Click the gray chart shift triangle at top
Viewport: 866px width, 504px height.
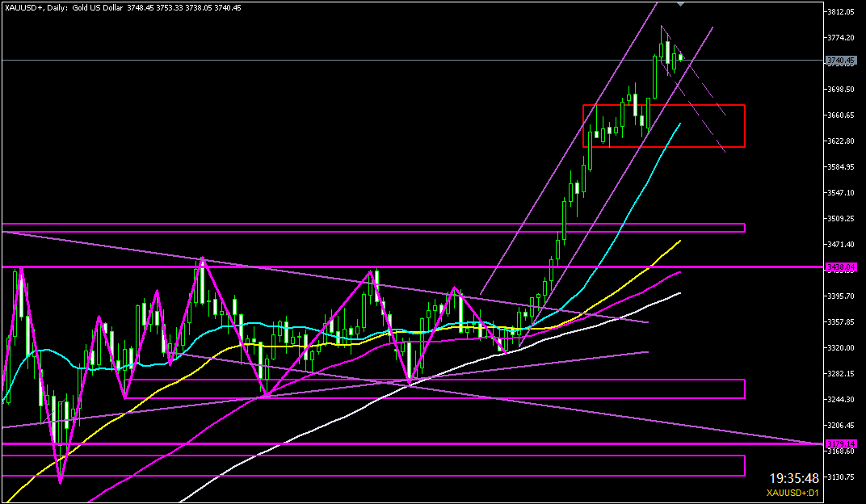pyautogui.click(x=680, y=4)
